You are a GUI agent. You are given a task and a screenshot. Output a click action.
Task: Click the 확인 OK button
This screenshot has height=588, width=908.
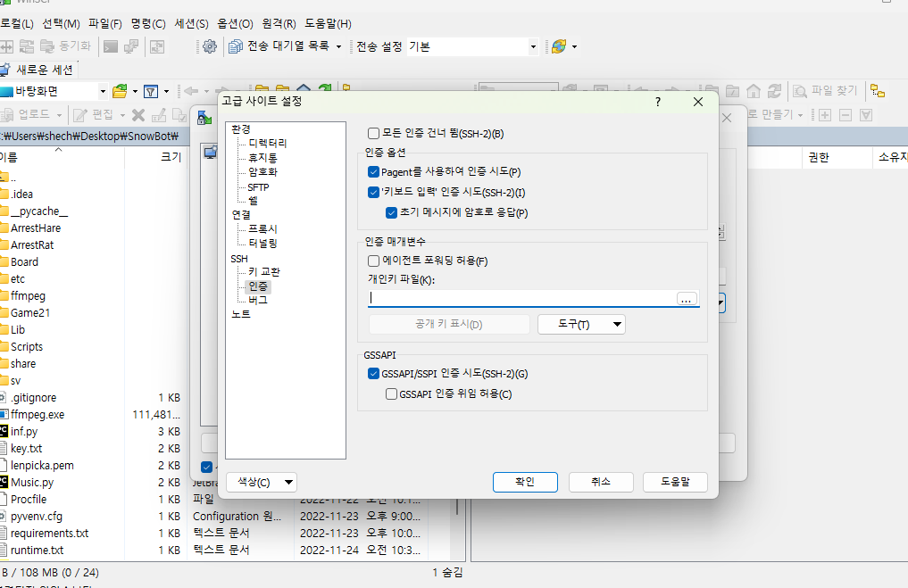pos(525,482)
